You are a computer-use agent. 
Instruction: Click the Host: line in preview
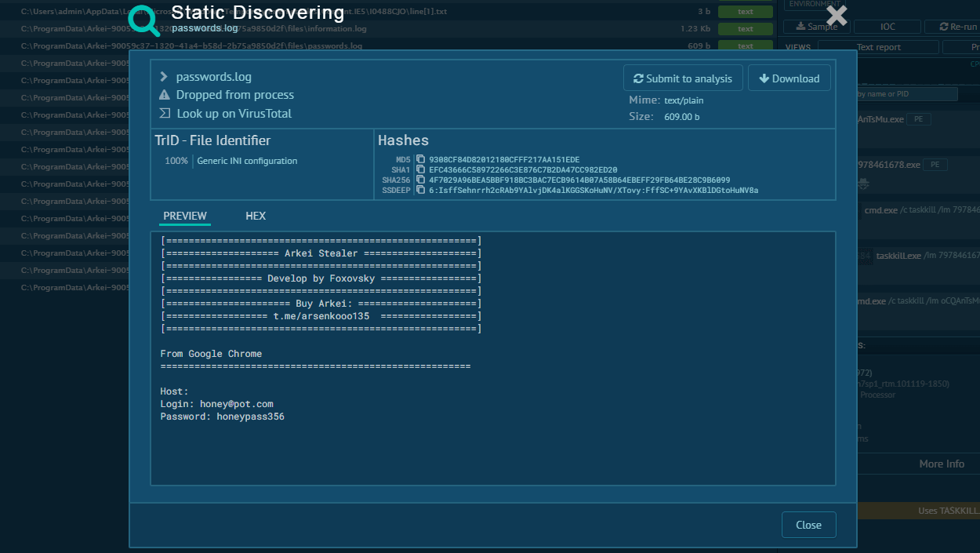pyautogui.click(x=175, y=391)
